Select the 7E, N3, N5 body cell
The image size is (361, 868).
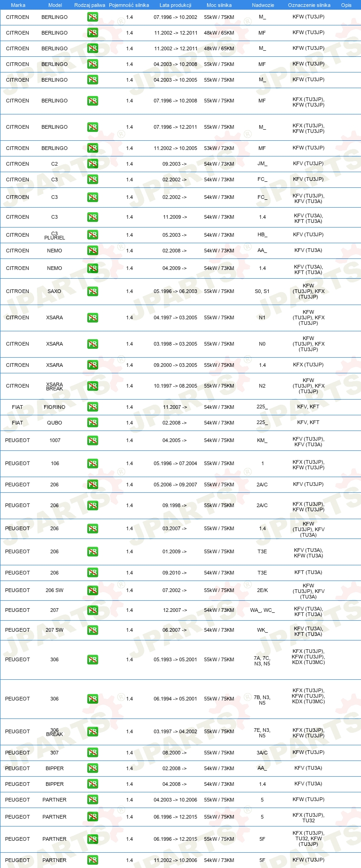pyautogui.click(x=262, y=733)
